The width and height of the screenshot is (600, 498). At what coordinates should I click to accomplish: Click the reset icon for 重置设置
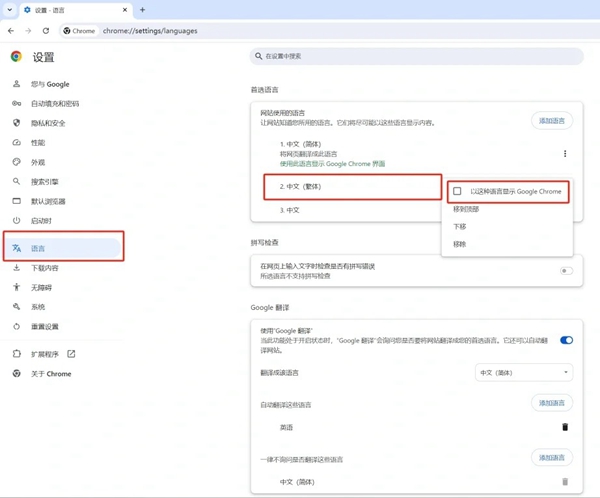16,327
